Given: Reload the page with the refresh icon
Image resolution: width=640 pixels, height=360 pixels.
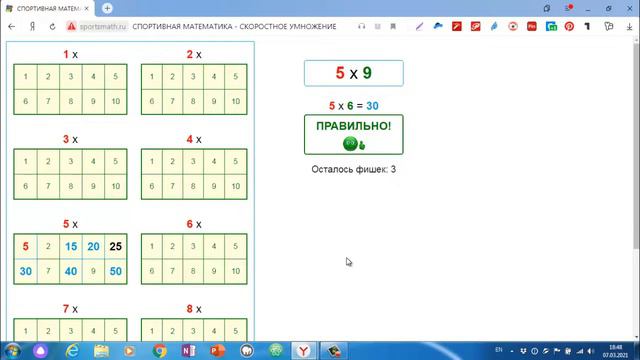Looking at the screenshot, I should tap(52, 27).
